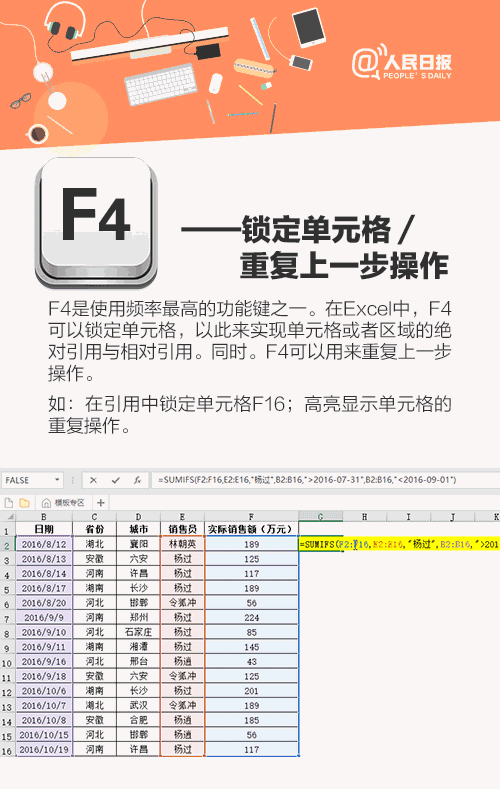Cancel the formula with the X icon
Viewport: 500px width, 789px height.
tap(93, 480)
